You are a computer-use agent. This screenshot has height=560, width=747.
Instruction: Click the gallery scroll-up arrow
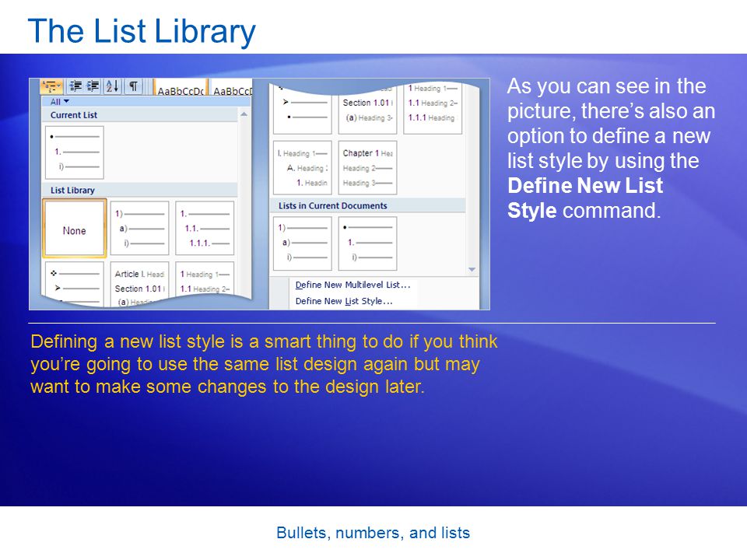coord(244,114)
